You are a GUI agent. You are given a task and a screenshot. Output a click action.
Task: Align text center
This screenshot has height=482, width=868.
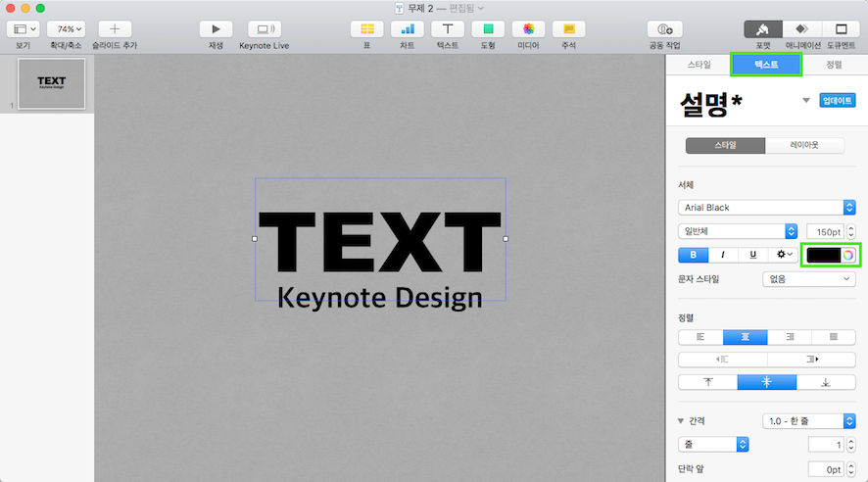point(746,337)
